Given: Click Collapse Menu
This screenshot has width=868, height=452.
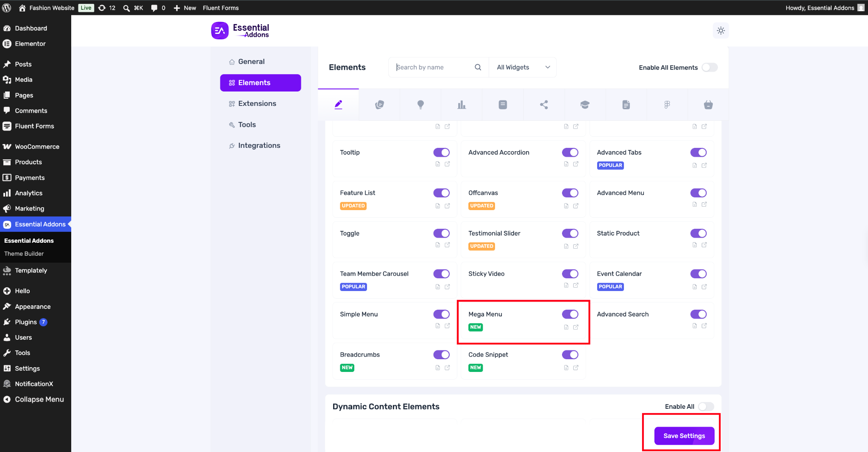Looking at the screenshot, I should click(x=36, y=399).
